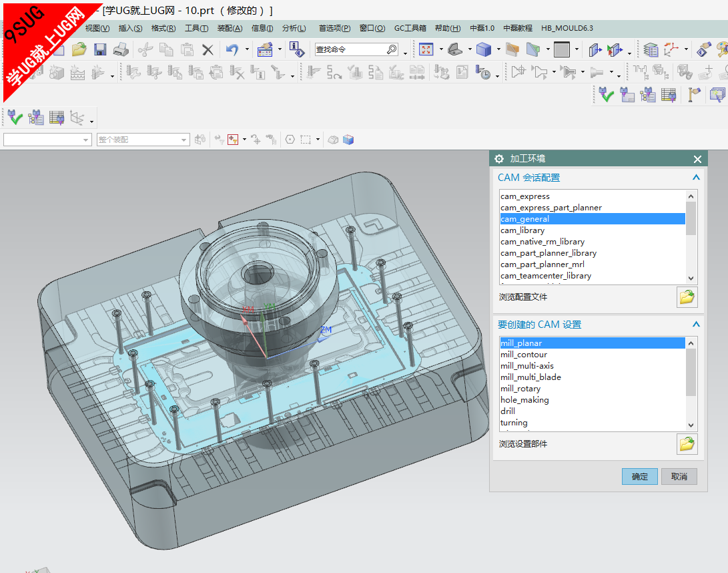The width and height of the screenshot is (728, 573).
Task: Open the WCS axes dropdown arrow
Action: (x=686, y=49)
